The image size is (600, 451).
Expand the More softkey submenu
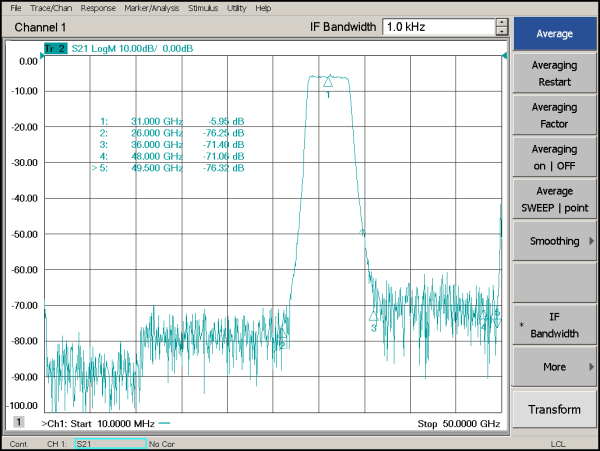click(x=554, y=367)
